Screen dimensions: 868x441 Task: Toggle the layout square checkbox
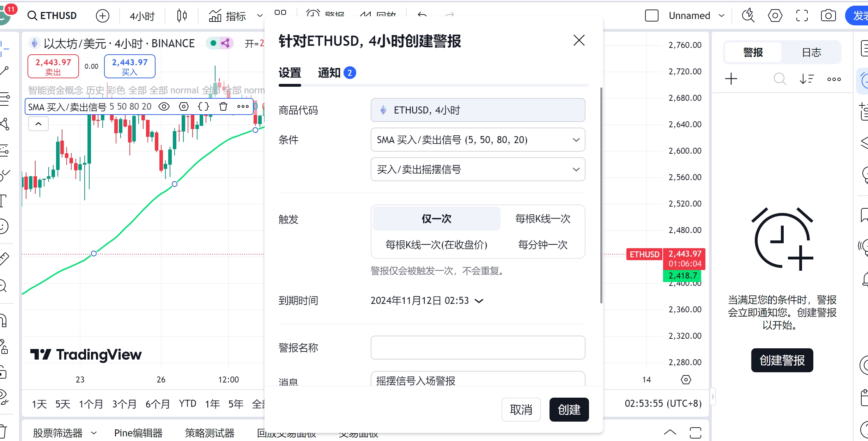(x=651, y=16)
